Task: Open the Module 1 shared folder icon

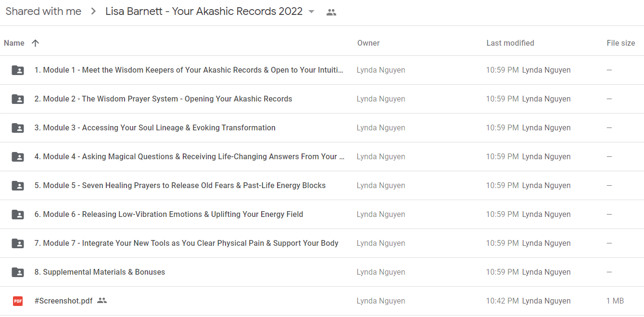Action: coord(18,70)
